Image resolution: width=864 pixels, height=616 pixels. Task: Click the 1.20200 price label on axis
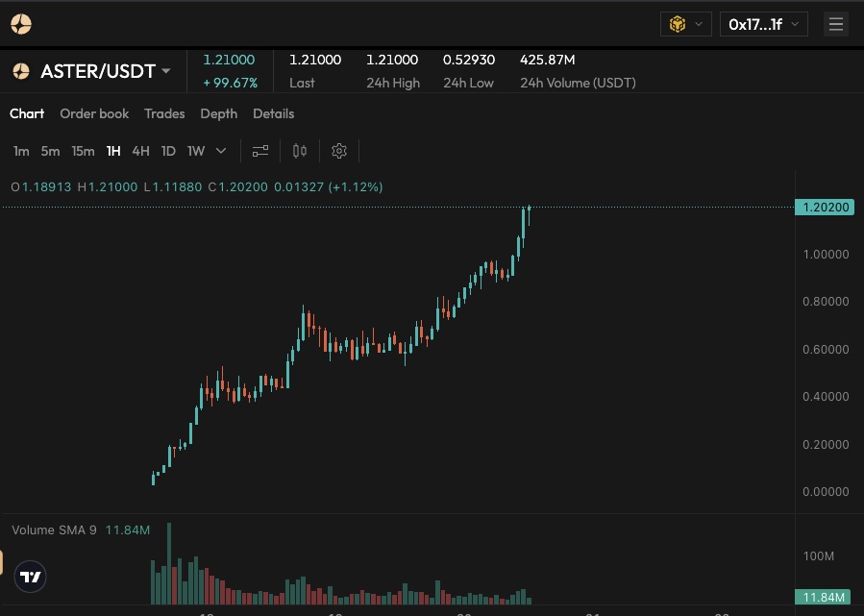[825, 207]
